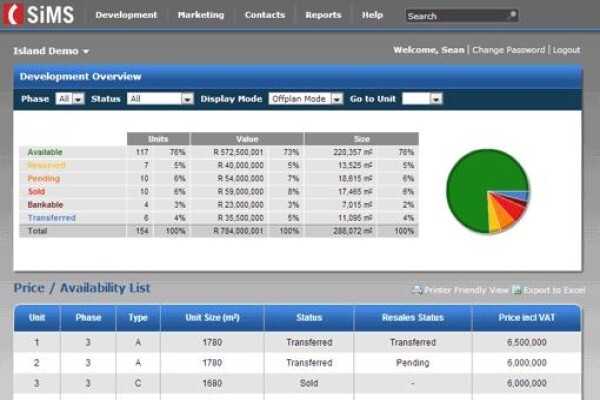Open the Marketing menu
This screenshot has width=600, height=400.
201,15
